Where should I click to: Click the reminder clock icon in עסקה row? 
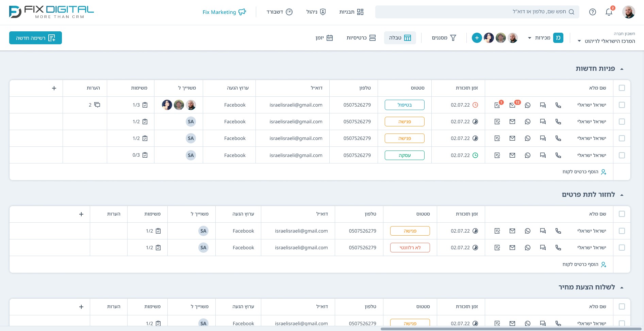(476, 155)
